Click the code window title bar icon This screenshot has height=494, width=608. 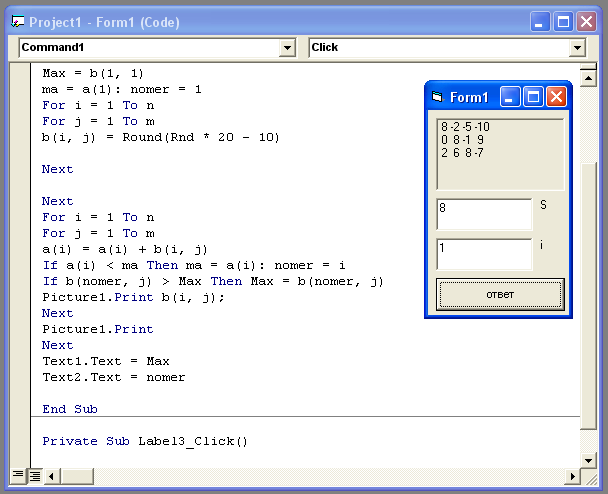coord(17,22)
